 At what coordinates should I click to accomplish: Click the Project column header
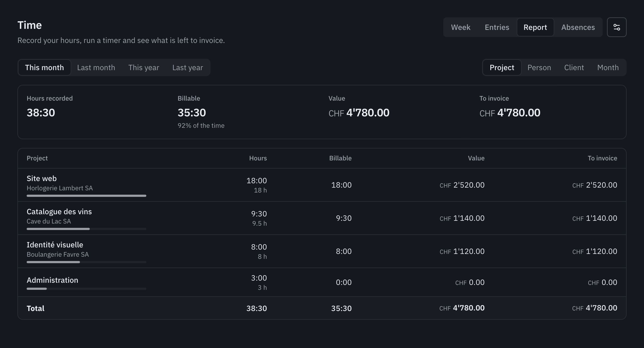[x=37, y=158]
